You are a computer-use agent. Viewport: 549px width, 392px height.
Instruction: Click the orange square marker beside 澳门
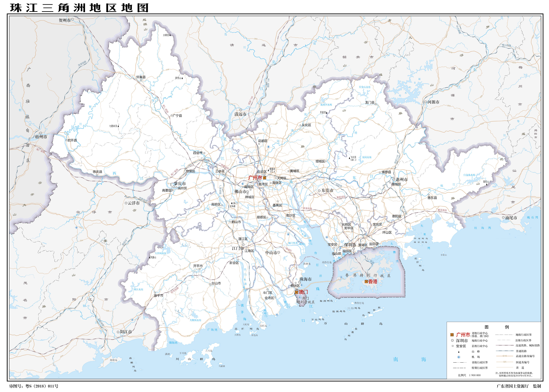[x=296, y=292]
